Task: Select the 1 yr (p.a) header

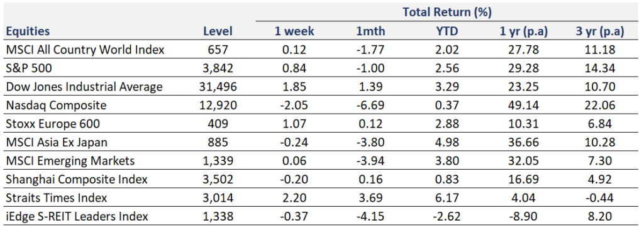Action: point(524,31)
